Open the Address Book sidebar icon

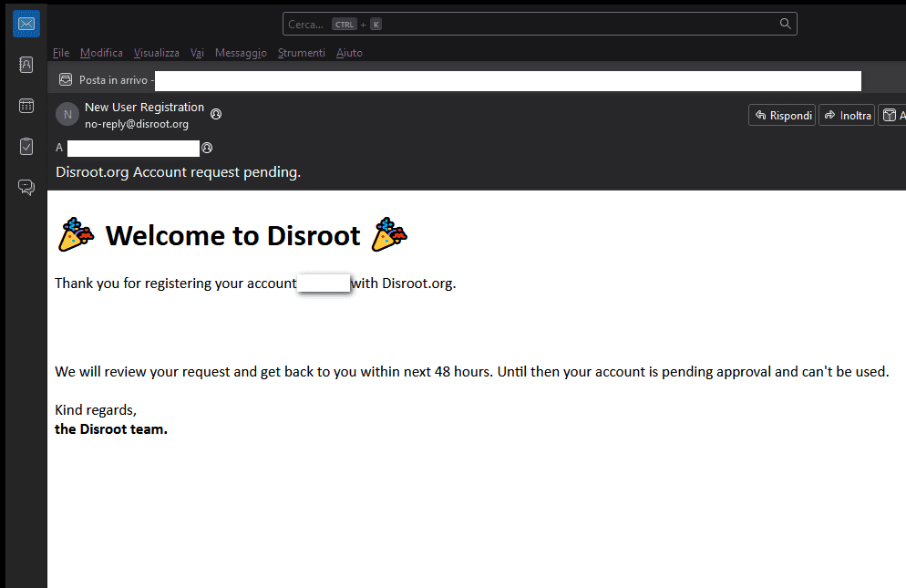[26, 65]
